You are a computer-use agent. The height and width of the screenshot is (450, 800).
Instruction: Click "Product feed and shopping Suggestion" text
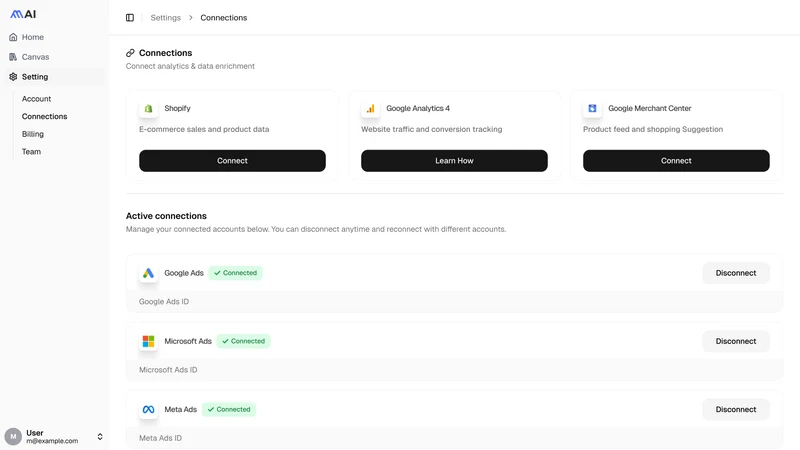653,130
